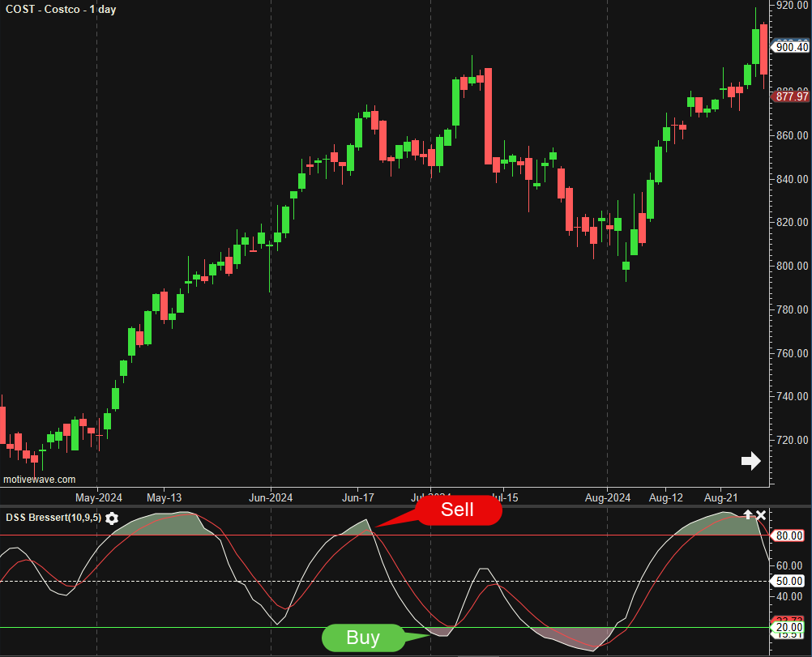Viewport: 812px width, 657px height.
Task: Open the motivewave.com watermark link
Action: 40,480
